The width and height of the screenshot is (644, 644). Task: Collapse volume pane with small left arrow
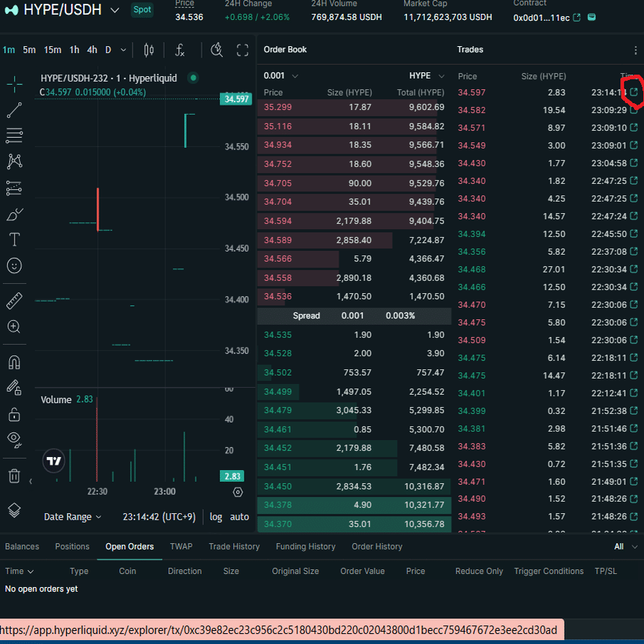(31, 481)
